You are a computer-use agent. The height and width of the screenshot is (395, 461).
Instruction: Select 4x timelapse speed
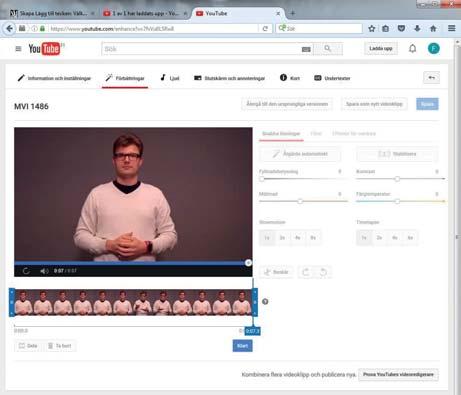tap(395, 238)
